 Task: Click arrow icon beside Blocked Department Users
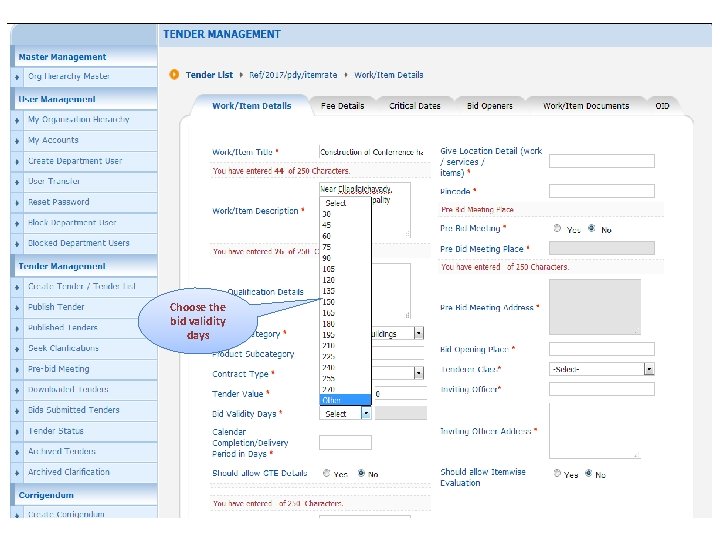click(x=17, y=244)
